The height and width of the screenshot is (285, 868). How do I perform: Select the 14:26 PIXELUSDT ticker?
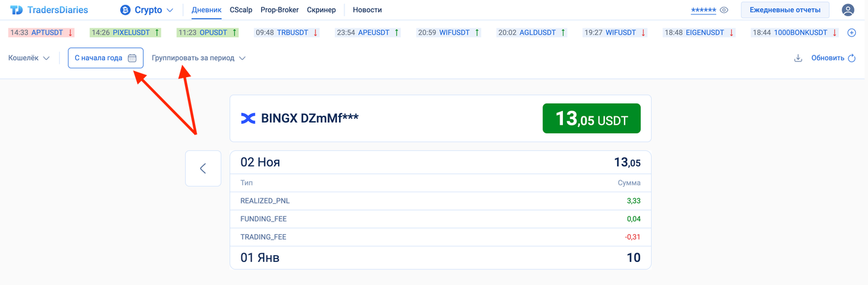point(126,32)
